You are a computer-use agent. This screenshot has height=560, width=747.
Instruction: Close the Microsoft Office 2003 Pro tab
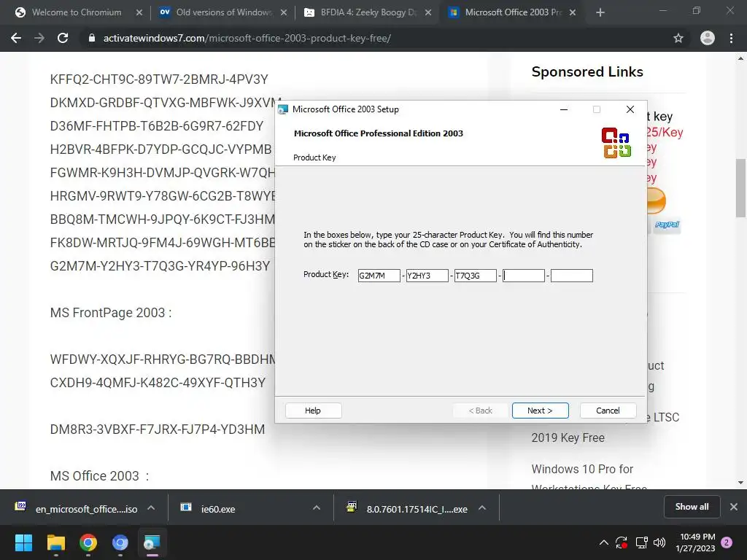tap(573, 12)
